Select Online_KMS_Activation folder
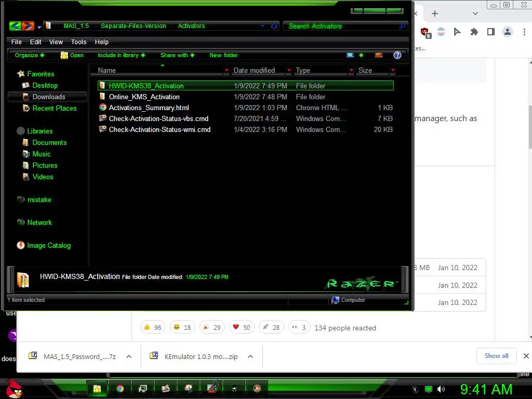 [x=246, y=97]
